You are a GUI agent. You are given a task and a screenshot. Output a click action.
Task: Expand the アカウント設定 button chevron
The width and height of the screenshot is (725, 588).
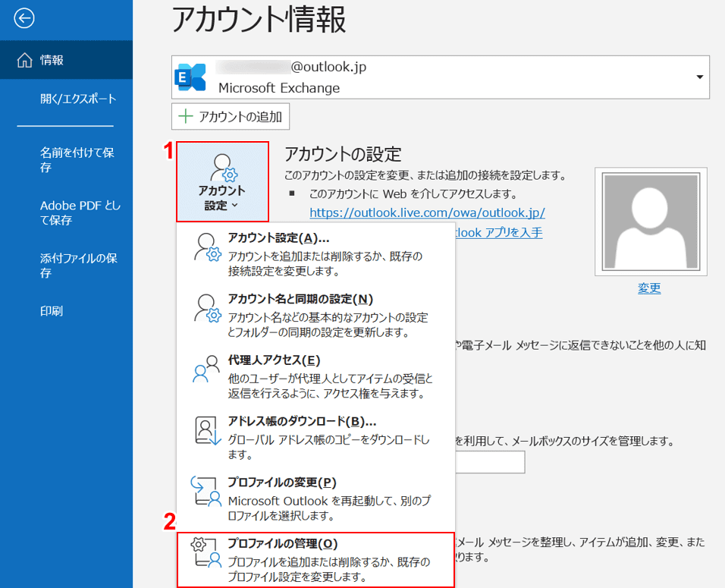tap(234, 205)
